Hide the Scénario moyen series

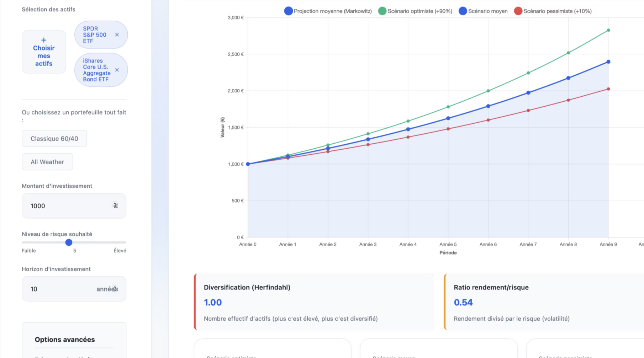click(483, 11)
